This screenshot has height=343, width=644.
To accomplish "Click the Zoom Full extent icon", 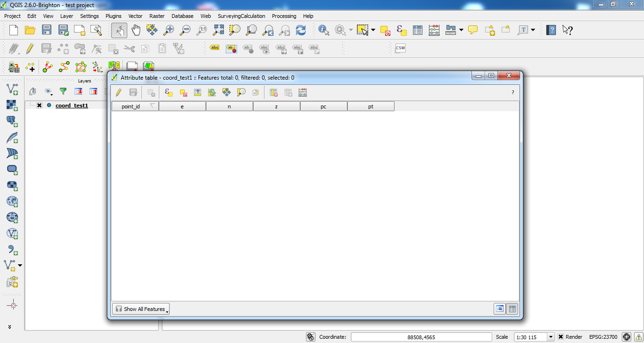I will tap(218, 30).
